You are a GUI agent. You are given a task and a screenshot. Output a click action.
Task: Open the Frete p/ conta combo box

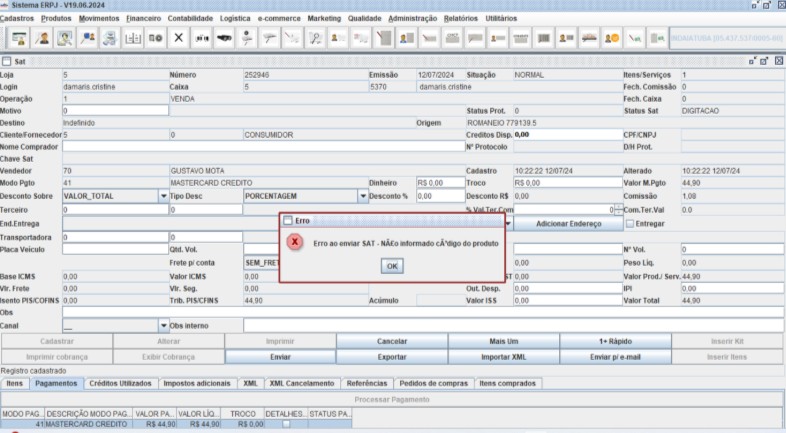click(262, 263)
